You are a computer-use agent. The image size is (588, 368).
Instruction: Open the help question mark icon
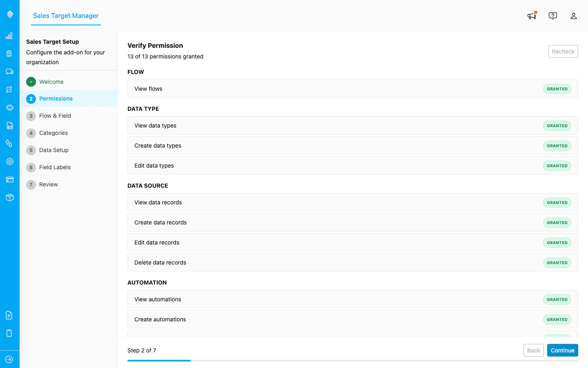pos(553,16)
